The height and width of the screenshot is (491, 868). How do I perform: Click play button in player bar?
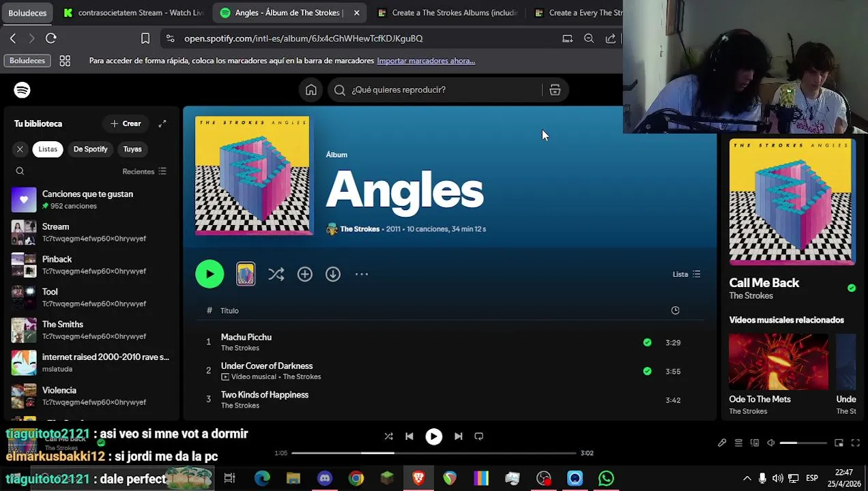(434, 436)
